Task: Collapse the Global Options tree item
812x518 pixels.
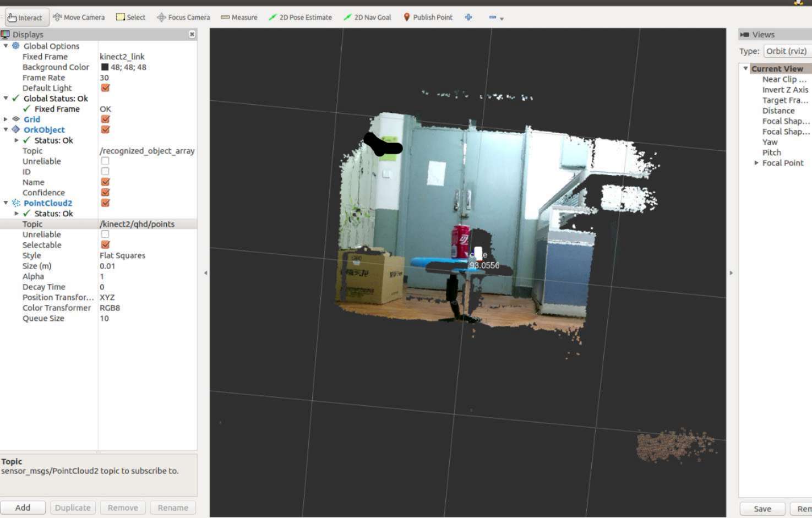Action: (x=7, y=46)
